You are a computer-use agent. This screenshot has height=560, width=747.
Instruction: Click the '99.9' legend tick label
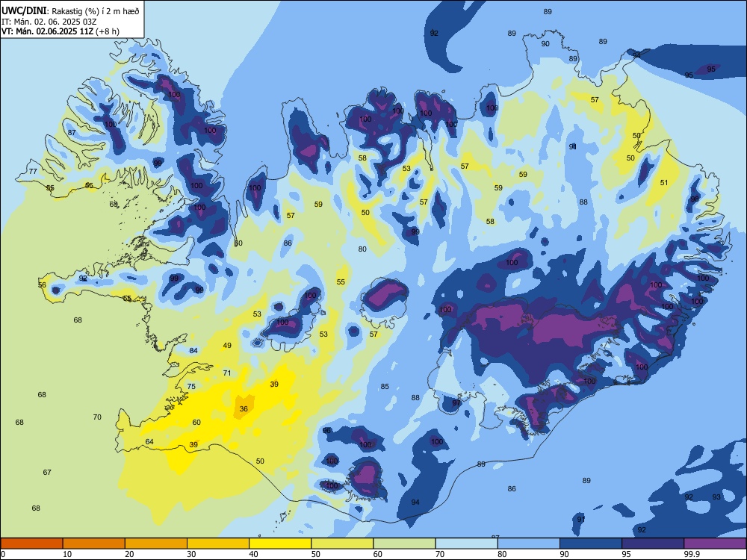691,554
